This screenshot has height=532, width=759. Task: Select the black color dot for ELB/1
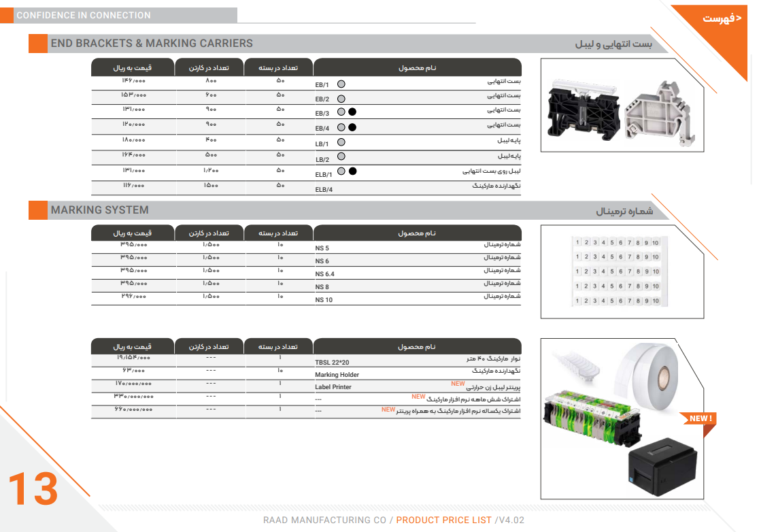click(352, 171)
